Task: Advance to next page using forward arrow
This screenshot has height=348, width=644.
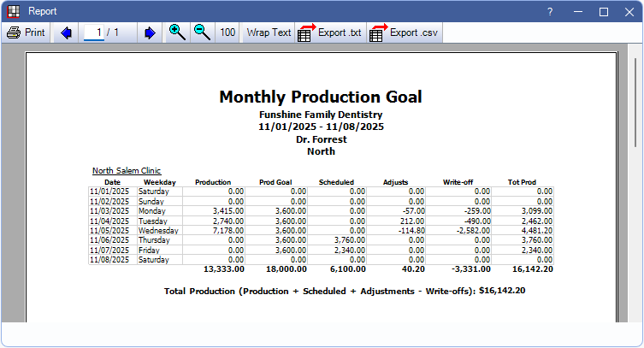Action: 150,32
